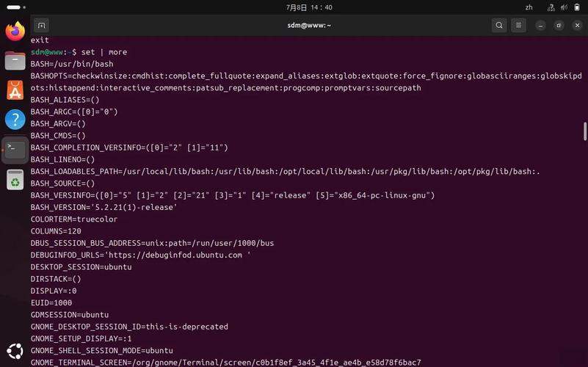Open the date and time calendar menu
588x367 pixels.
[x=309, y=7]
